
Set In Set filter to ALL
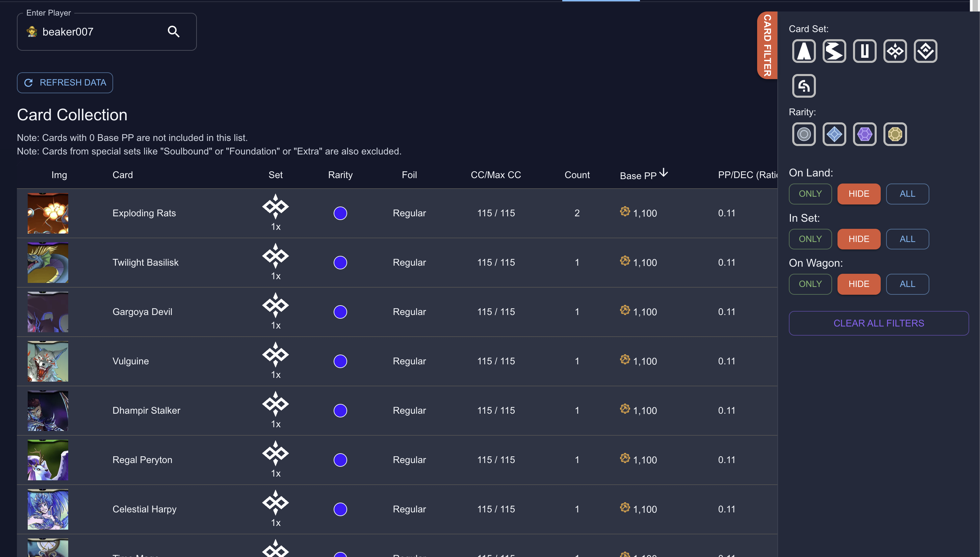pyautogui.click(x=907, y=239)
